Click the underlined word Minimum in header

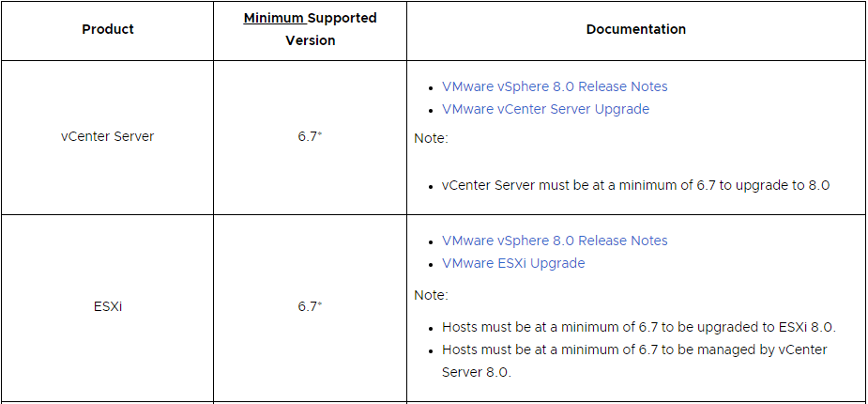click(x=273, y=18)
